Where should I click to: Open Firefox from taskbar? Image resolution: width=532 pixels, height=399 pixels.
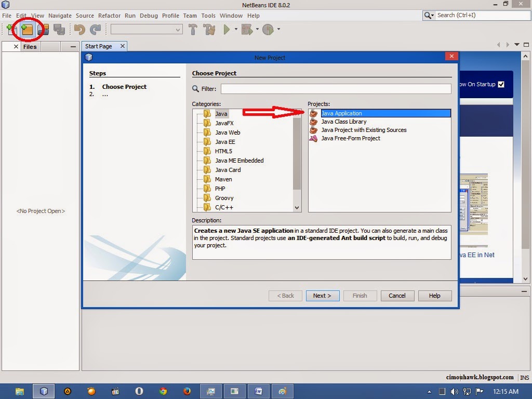(x=187, y=392)
